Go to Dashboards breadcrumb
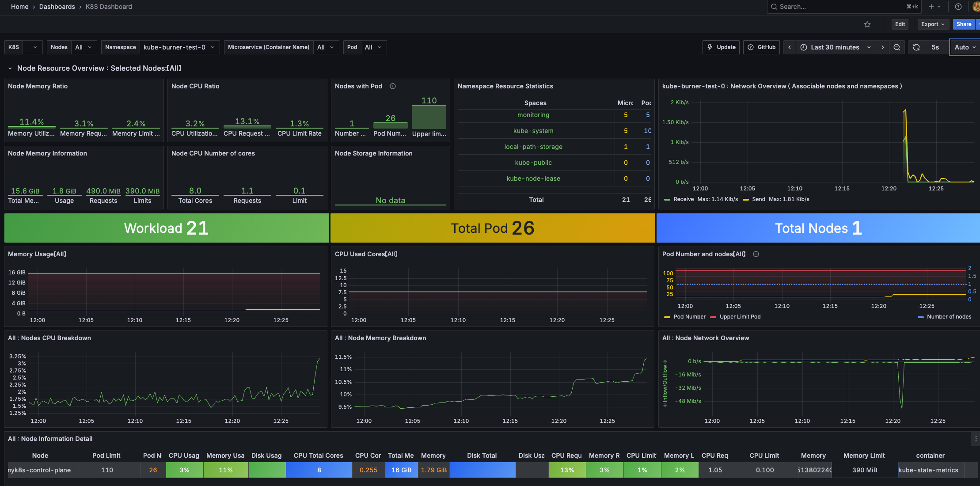 57,7
